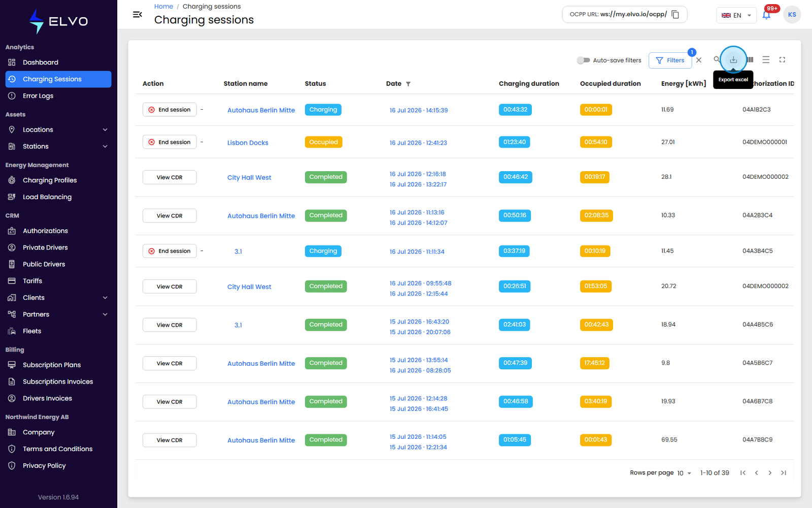The image size is (812, 508).
Task: Open Privacy Policy page
Action: tap(58, 466)
